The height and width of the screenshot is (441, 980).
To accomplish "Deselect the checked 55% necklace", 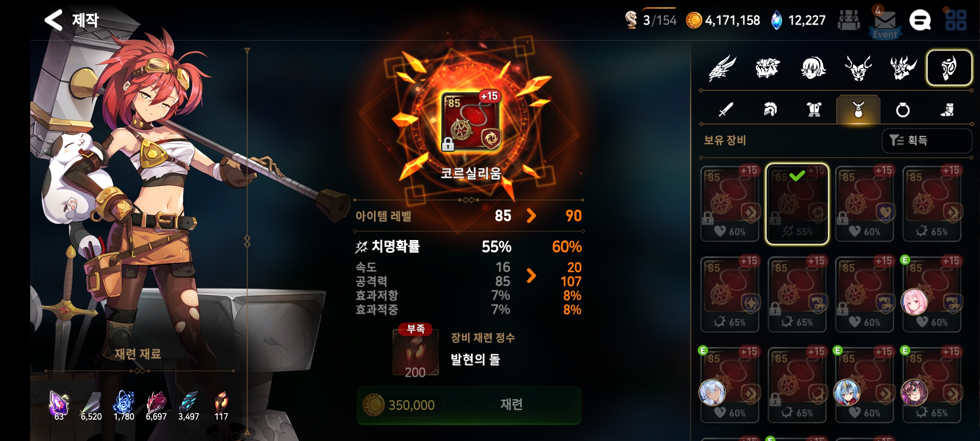I will [797, 204].
